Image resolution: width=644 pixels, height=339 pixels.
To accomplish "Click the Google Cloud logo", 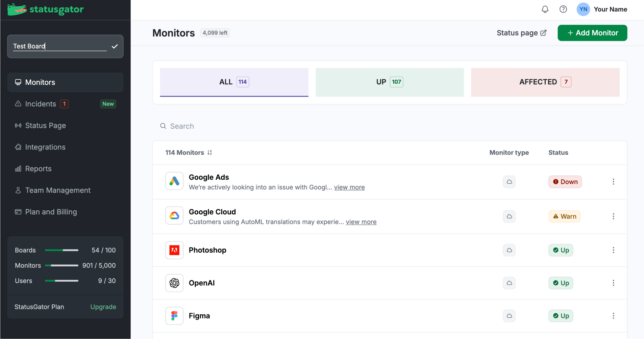I will pos(174,215).
